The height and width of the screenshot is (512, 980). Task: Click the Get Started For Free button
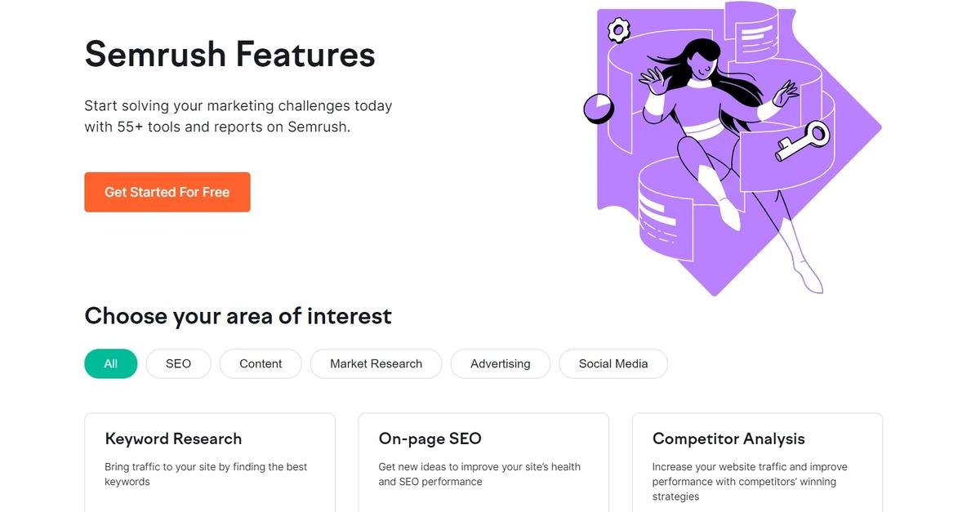(167, 192)
